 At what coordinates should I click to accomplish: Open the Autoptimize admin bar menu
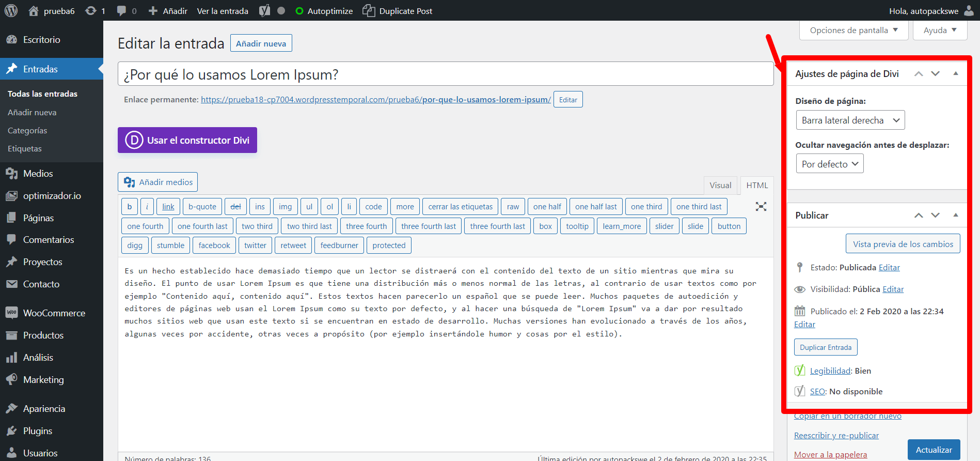pyautogui.click(x=324, y=11)
